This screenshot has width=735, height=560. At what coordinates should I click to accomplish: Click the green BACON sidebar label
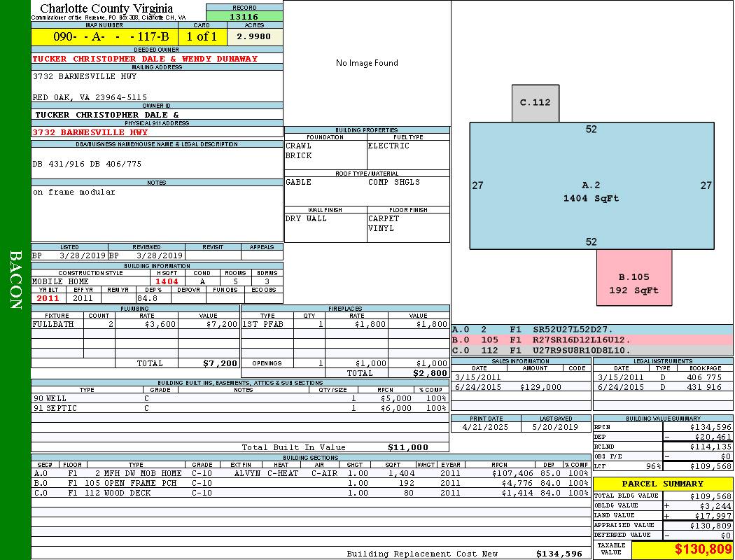click(15, 280)
